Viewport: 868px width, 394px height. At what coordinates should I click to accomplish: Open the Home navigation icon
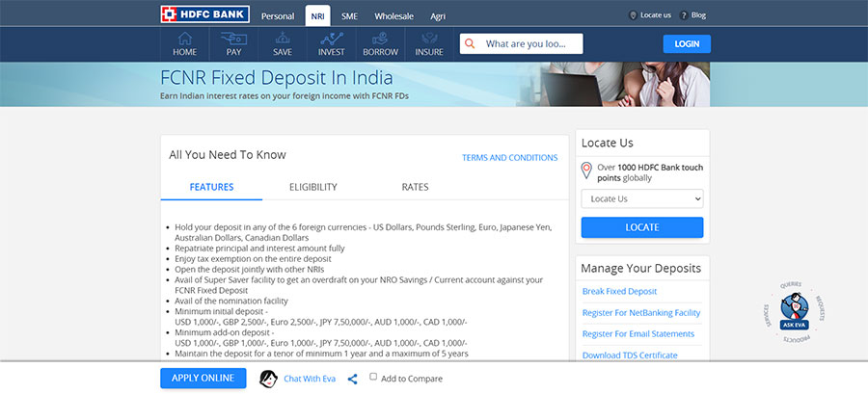[184, 44]
